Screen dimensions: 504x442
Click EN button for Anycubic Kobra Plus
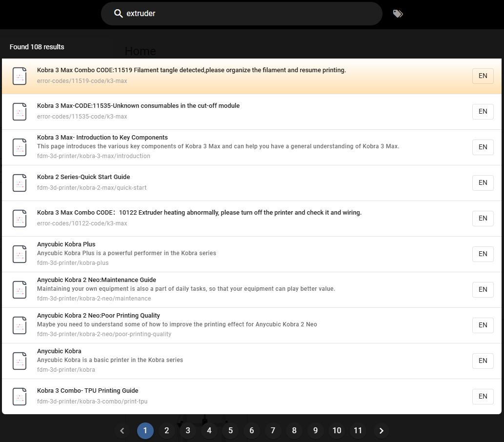(483, 254)
